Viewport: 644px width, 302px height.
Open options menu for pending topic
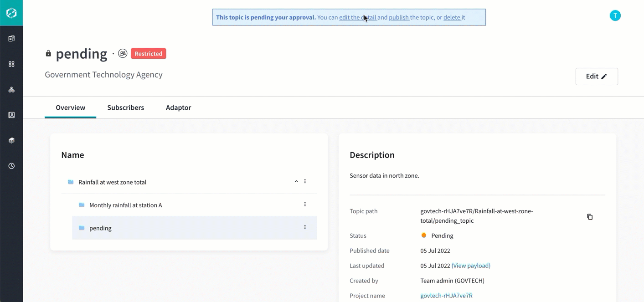(x=305, y=227)
